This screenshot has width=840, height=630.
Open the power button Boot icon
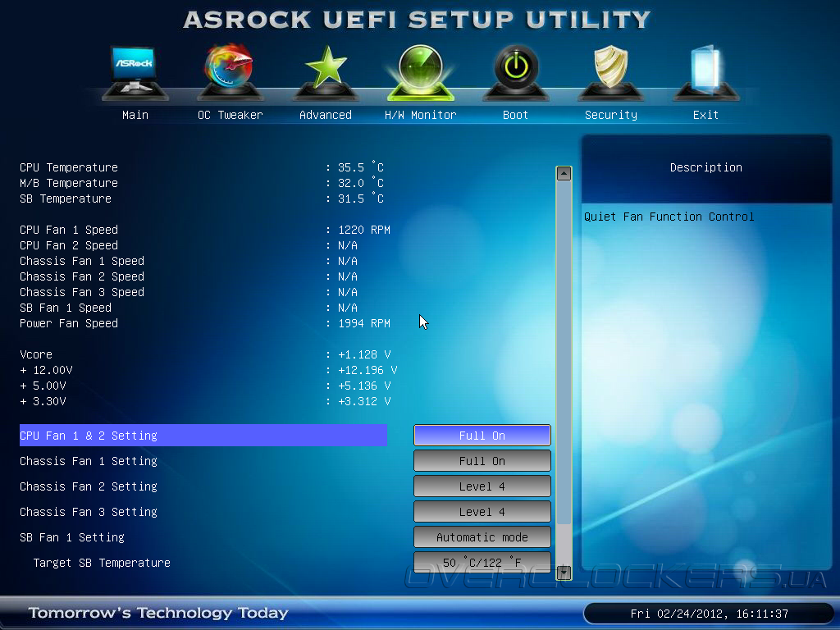pyautogui.click(x=515, y=73)
